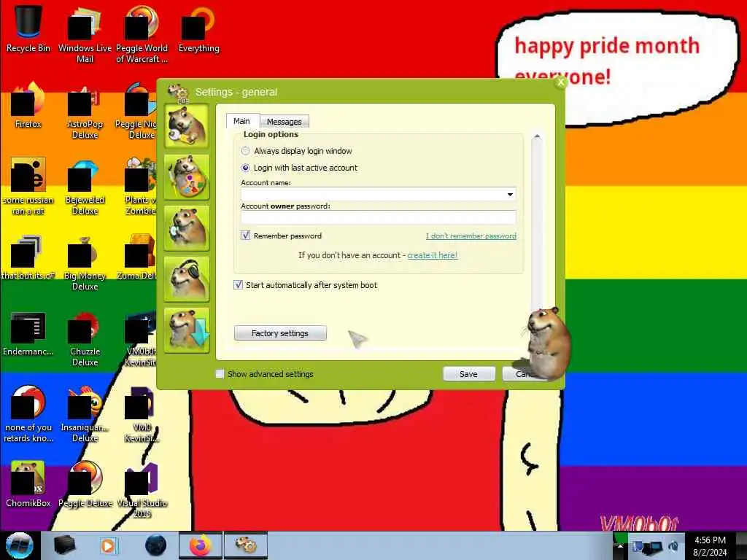Click the Factory settings button

pos(280,333)
